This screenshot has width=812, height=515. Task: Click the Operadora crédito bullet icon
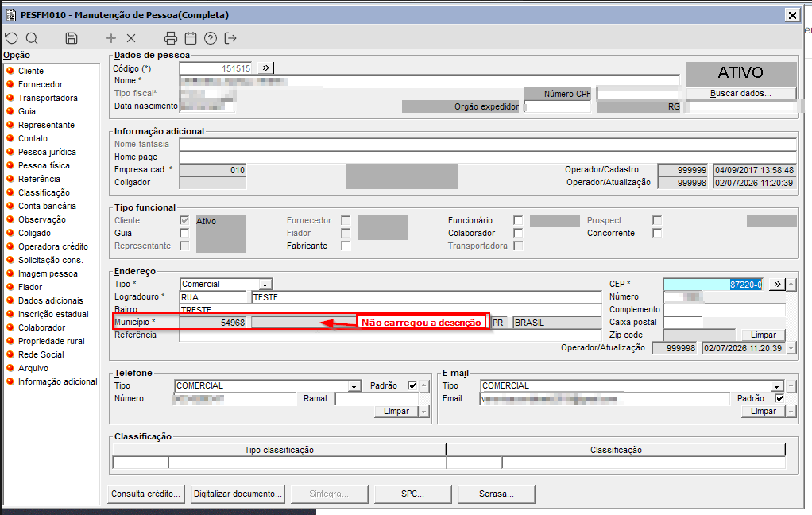click(x=10, y=246)
